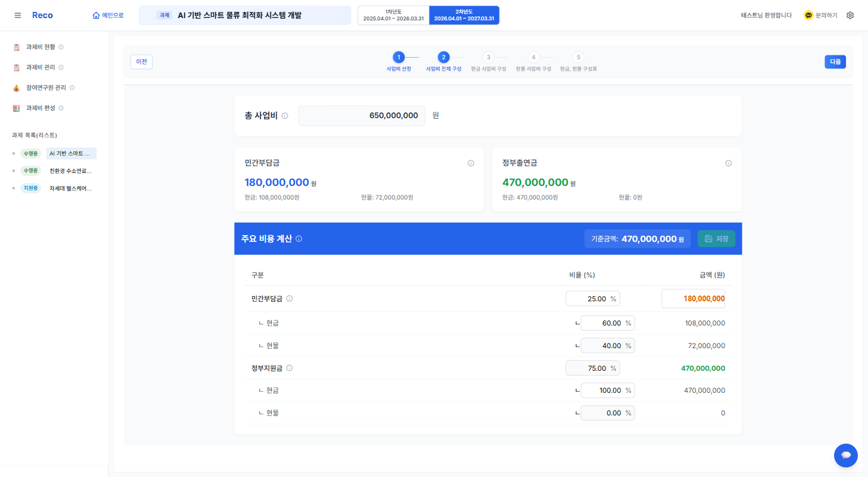Click the Reco logo
Image resolution: width=868 pixels, height=477 pixels.
point(42,15)
